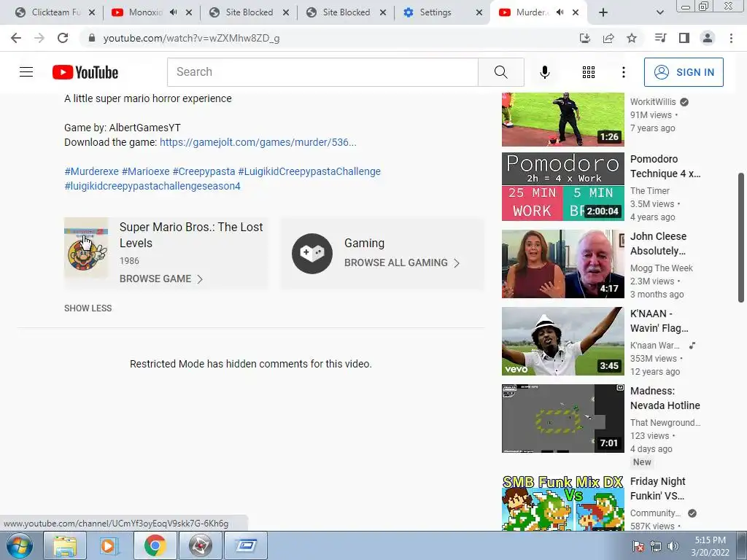The height and width of the screenshot is (560, 747).
Task: Click the SIGN IN button
Action: 683,72
